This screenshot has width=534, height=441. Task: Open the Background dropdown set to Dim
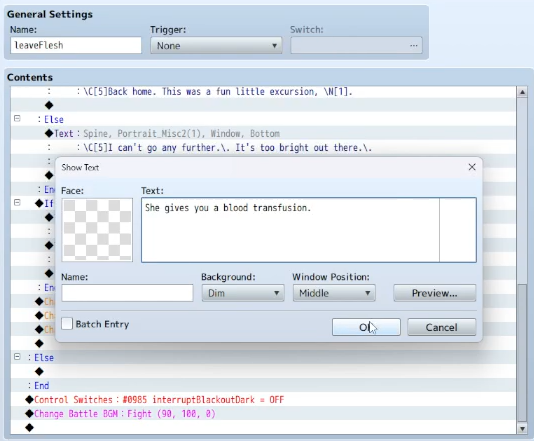tap(243, 293)
